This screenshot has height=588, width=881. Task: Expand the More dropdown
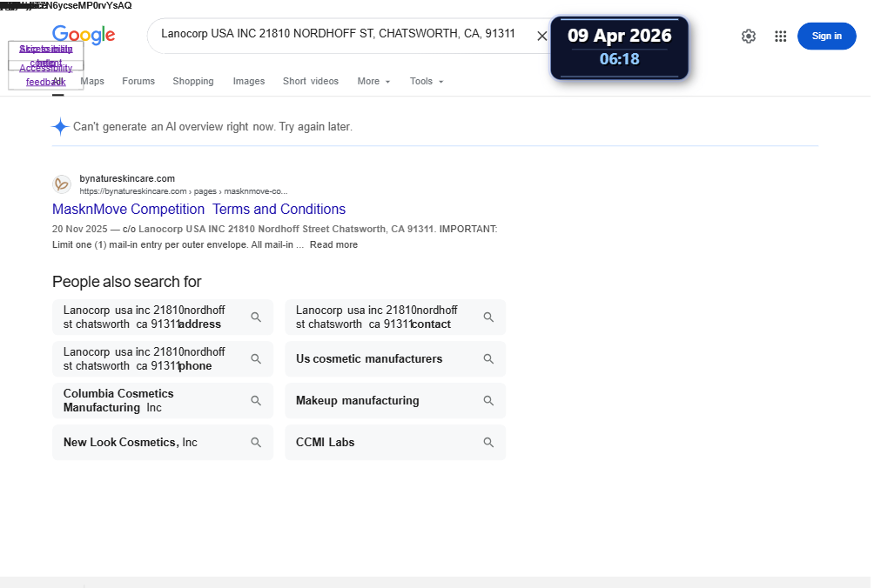pyautogui.click(x=373, y=82)
